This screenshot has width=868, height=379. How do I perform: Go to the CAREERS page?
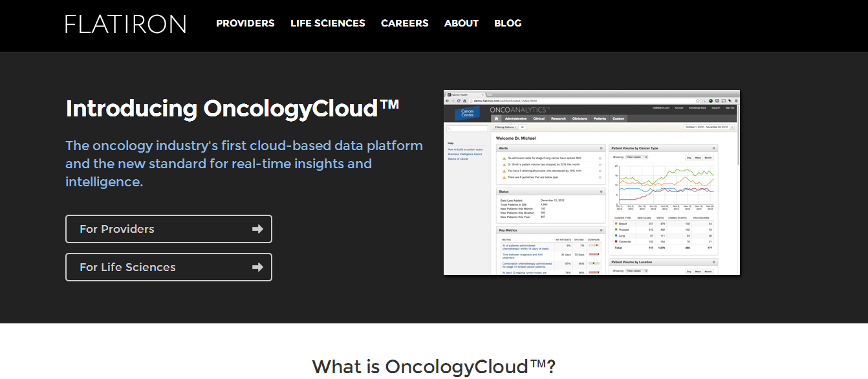[x=404, y=23]
